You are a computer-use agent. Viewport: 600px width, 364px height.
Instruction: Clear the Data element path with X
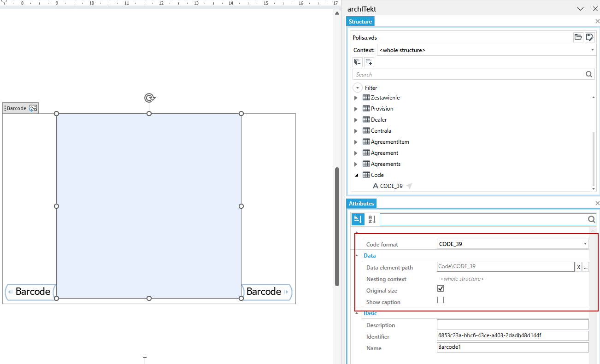pos(578,267)
